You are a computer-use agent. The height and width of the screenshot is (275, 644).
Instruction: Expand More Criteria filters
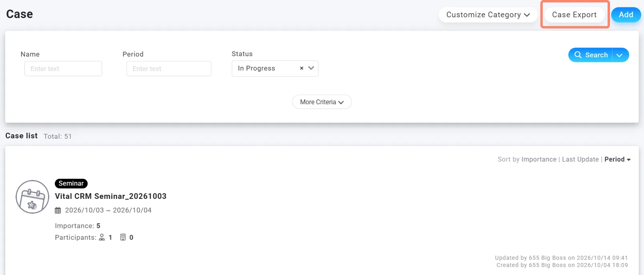click(322, 102)
